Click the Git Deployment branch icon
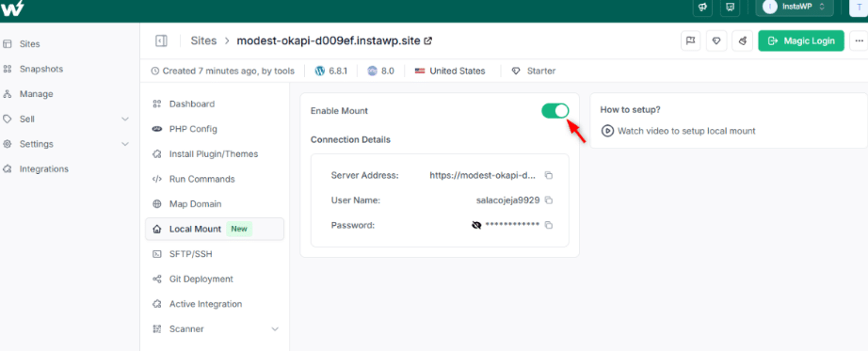The width and height of the screenshot is (868, 351). [157, 279]
